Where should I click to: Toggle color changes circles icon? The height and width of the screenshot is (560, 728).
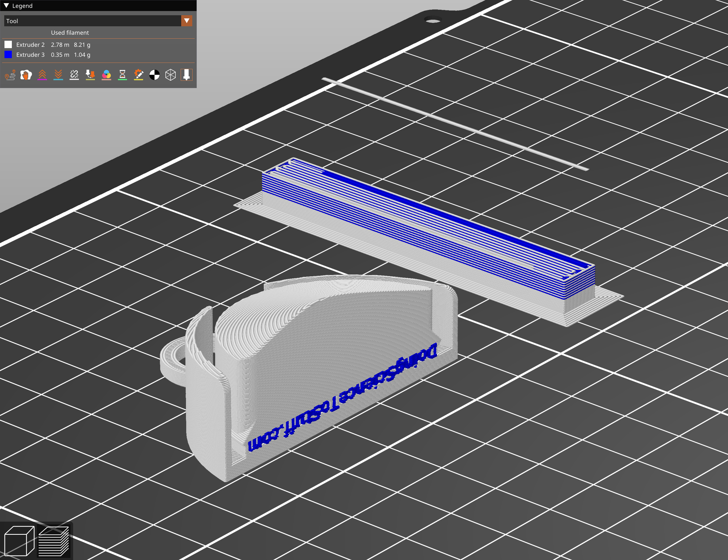106,75
